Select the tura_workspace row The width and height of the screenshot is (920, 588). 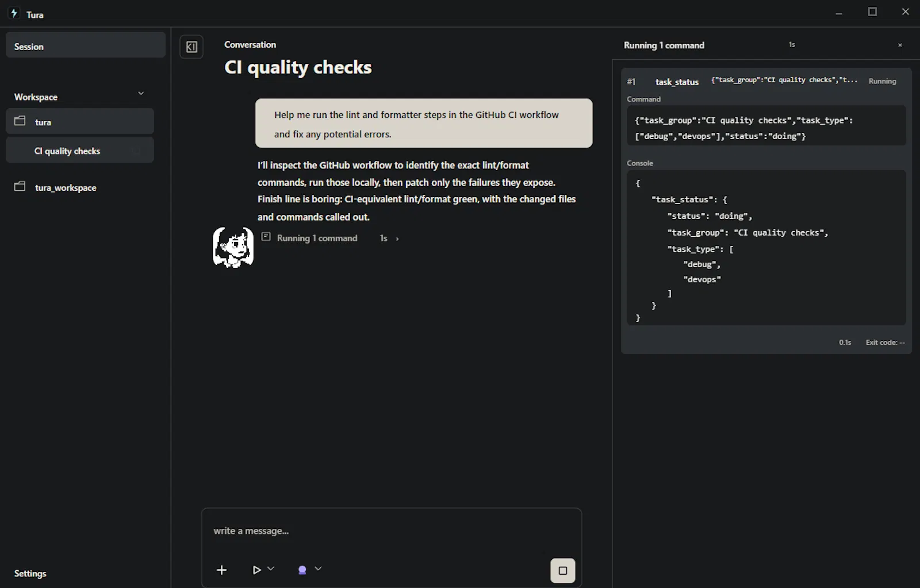80,187
